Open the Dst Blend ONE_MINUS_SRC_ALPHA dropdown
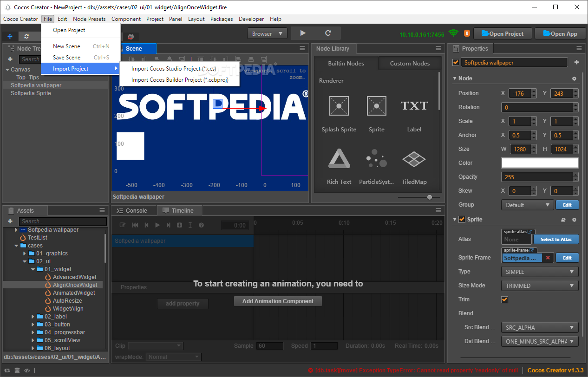 click(x=540, y=341)
